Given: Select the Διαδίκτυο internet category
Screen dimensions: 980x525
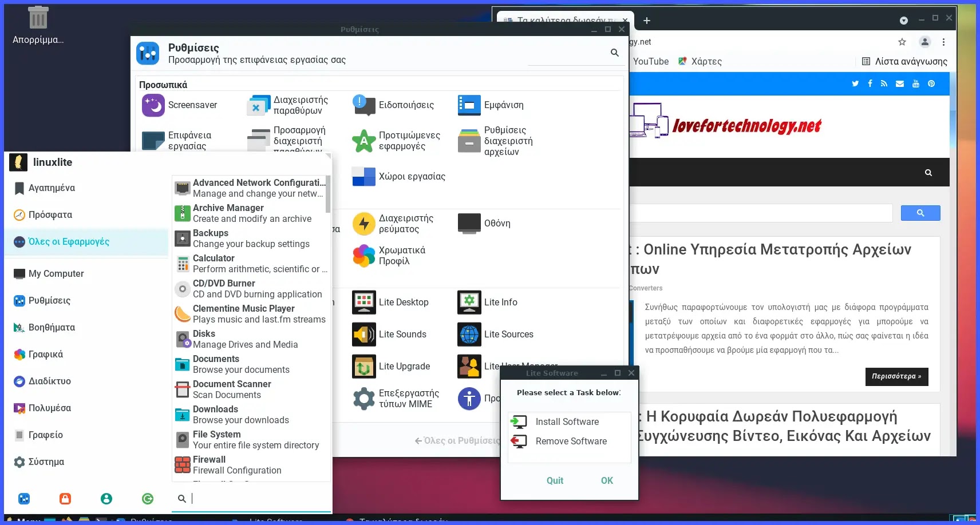Looking at the screenshot, I should (x=86, y=381).
